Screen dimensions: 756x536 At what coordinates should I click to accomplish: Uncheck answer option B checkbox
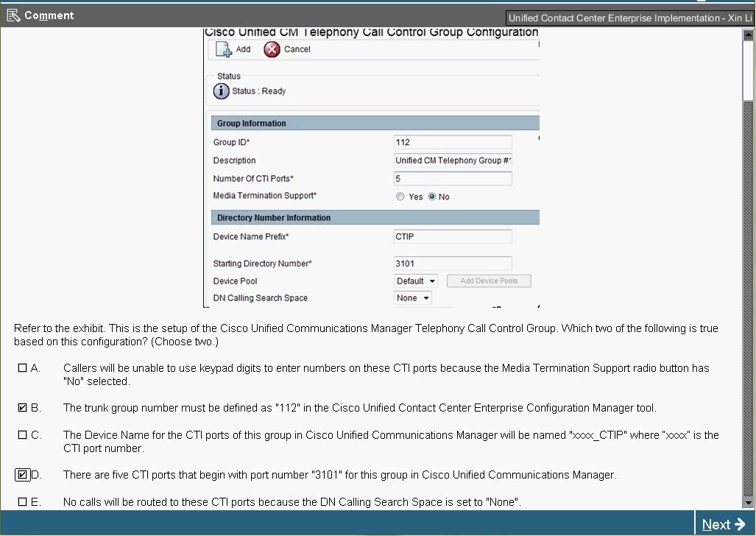tap(23, 408)
